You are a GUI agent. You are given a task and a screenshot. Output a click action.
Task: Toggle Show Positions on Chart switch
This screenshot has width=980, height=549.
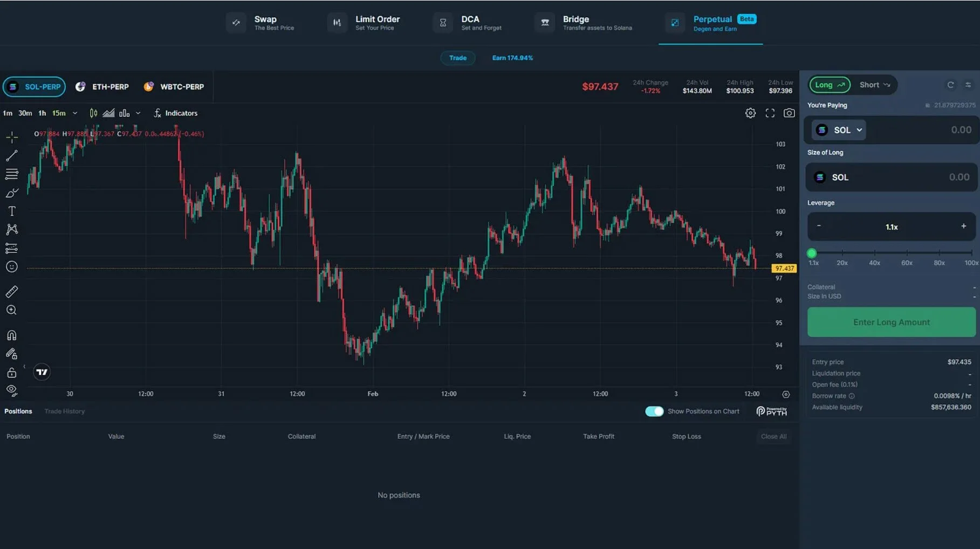(654, 411)
